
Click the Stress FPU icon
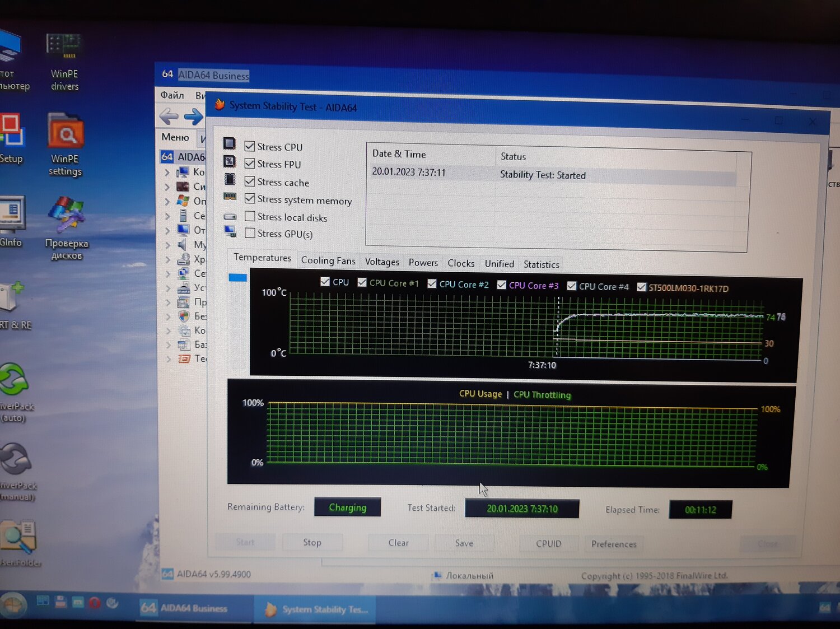coord(230,161)
